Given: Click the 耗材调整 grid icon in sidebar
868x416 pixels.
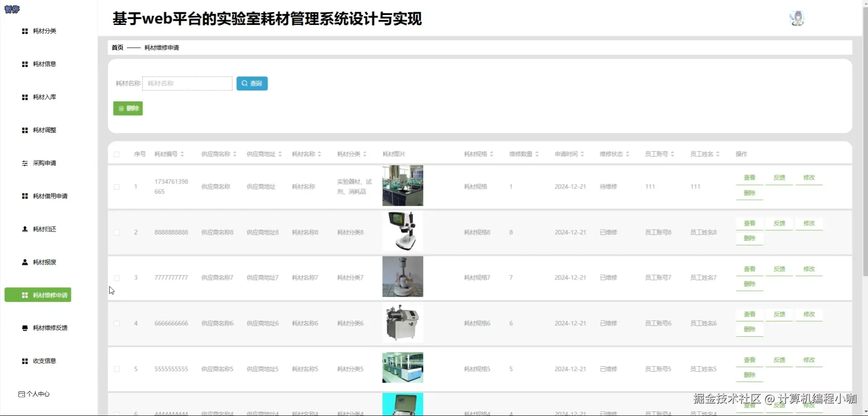Looking at the screenshot, I should (x=25, y=131).
